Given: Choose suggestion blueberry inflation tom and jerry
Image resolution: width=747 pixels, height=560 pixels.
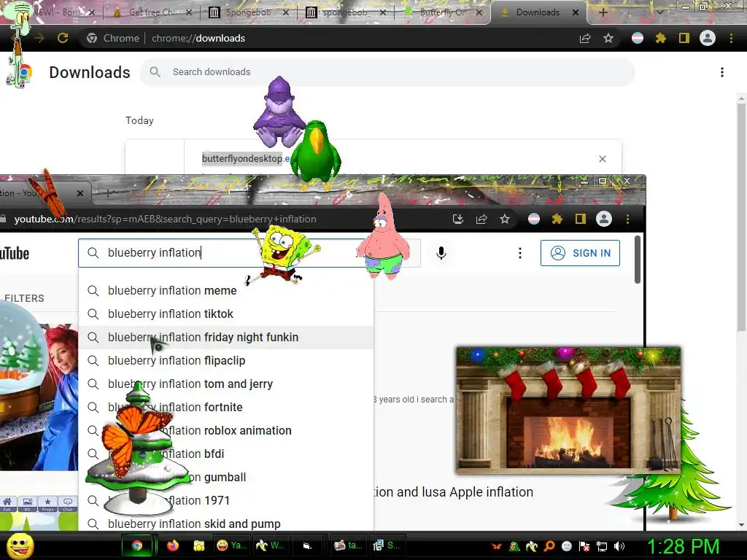Looking at the screenshot, I should click(226, 384).
